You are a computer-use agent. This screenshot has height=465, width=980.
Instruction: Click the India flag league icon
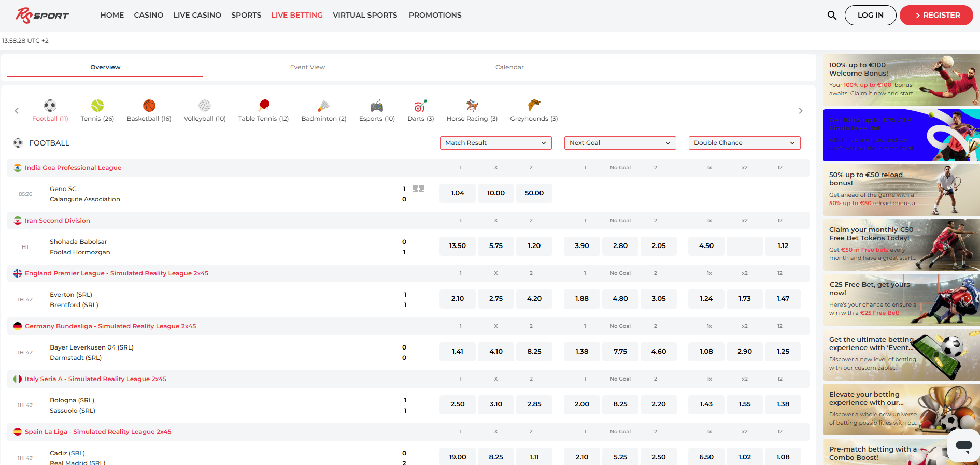coord(18,168)
